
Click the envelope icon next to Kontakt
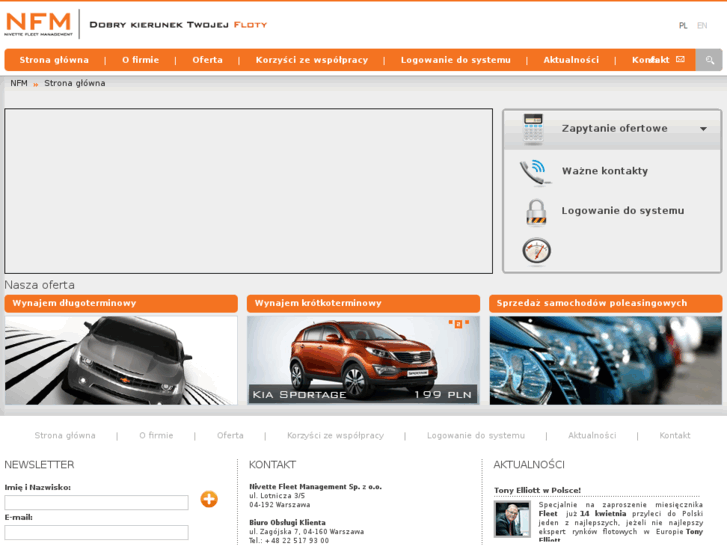[680, 59]
